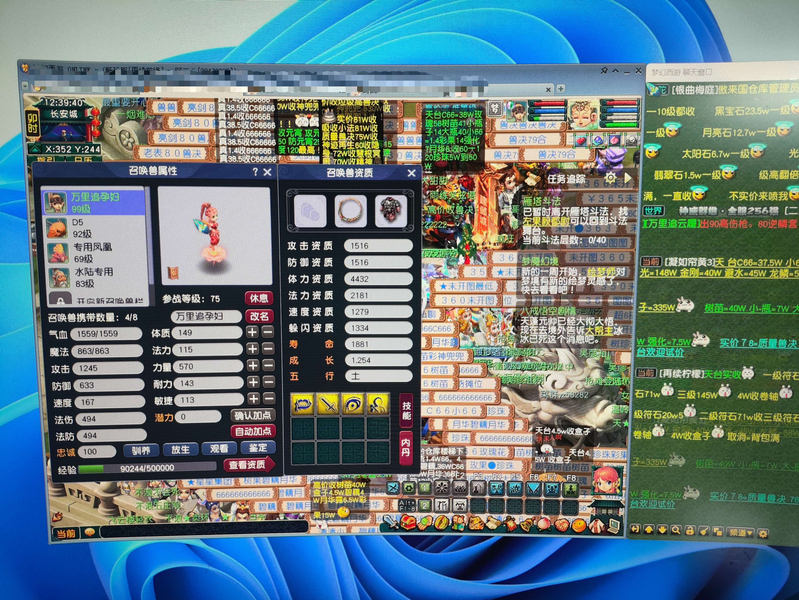Increase 法力 attribute with plus button
This screenshot has height=600, width=799.
253,349
